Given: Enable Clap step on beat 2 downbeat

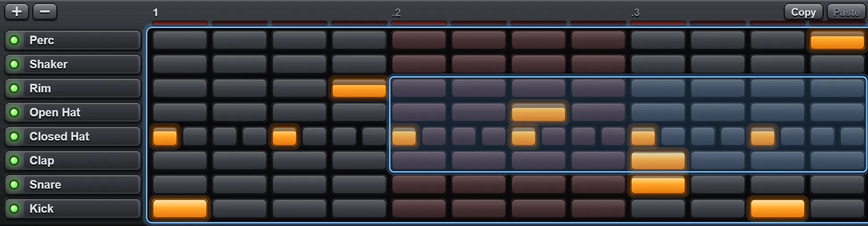Looking at the screenshot, I should (419, 160).
